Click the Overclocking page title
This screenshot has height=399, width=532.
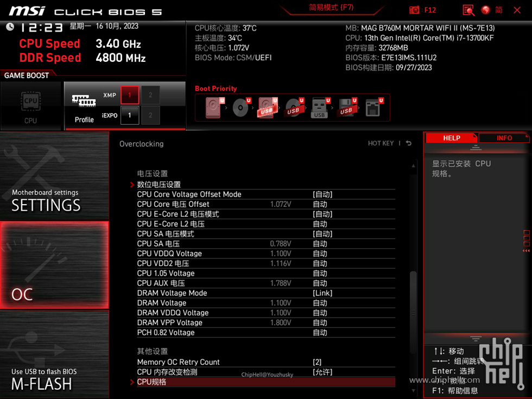(142, 144)
